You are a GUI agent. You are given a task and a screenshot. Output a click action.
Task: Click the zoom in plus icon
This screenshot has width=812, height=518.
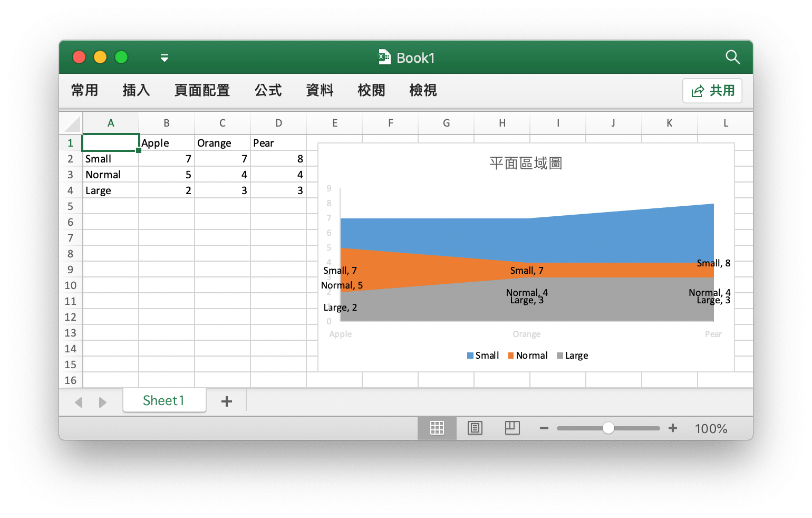click(x=673, y=428)
